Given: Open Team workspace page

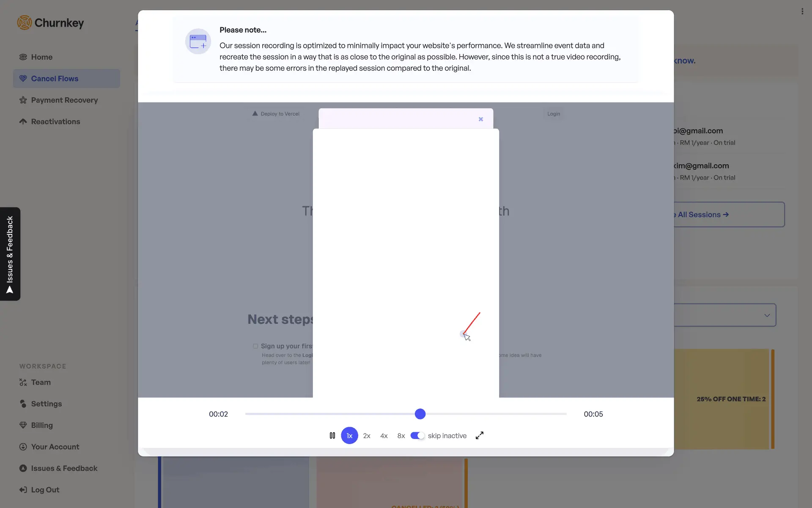Looking at the screenshot, I should 41,382.
